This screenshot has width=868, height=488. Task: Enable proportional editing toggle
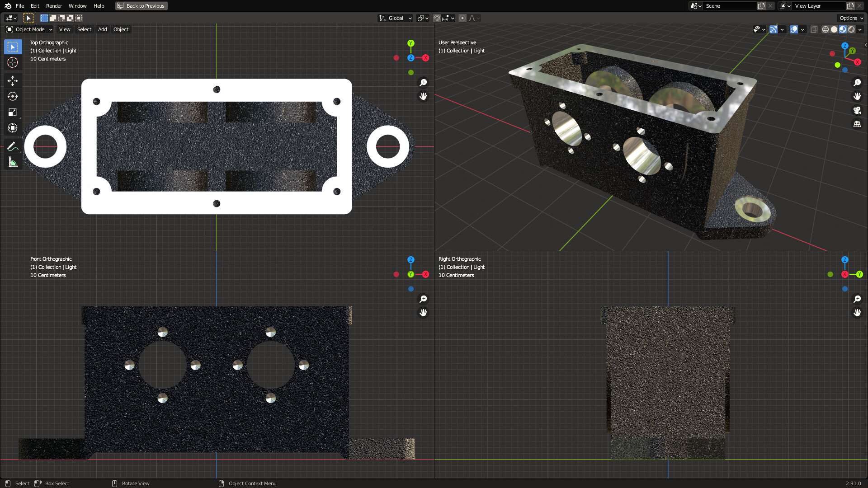pos(462,18)
